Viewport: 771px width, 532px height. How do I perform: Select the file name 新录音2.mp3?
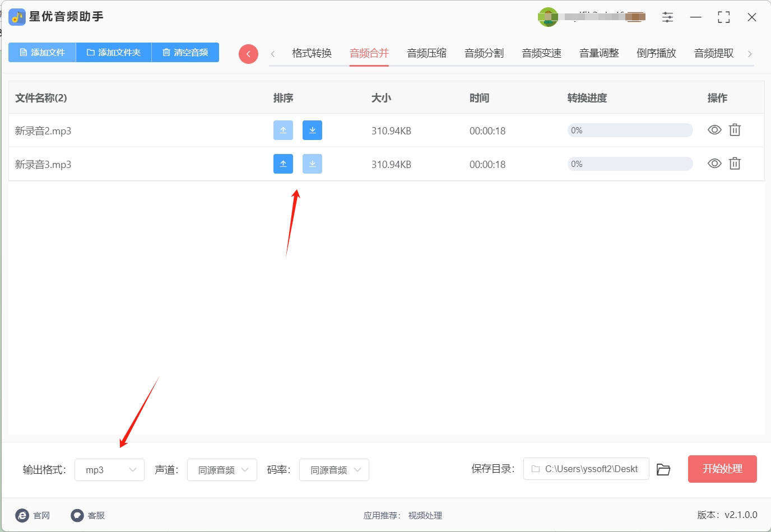pos(43,131)
